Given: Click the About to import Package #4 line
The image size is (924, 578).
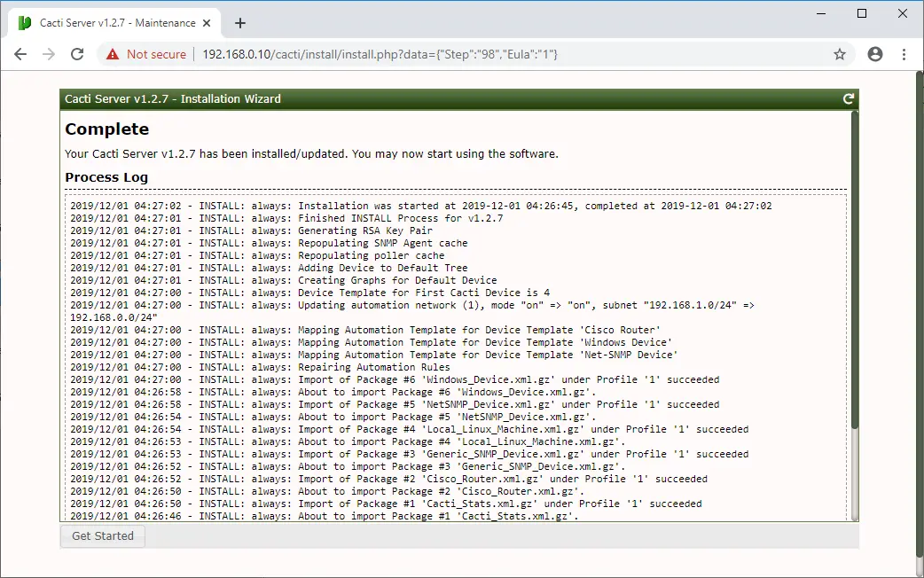Looking at the screenshot, I should (x=348, y=441).
